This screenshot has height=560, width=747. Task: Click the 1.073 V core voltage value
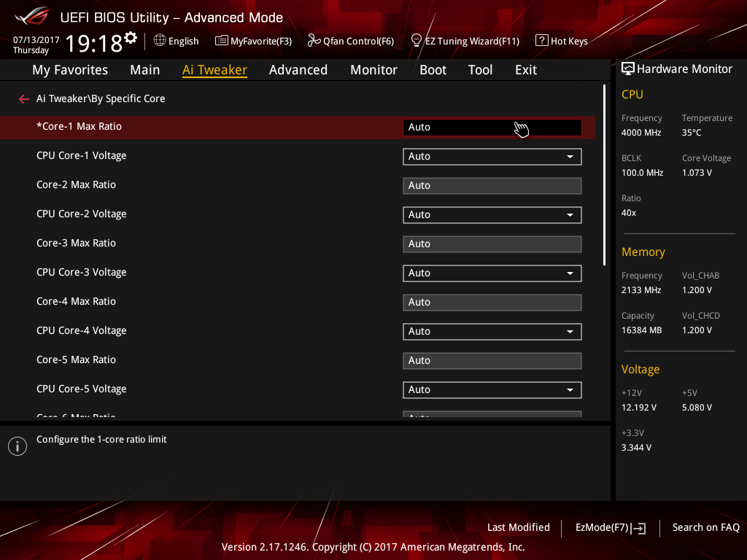(697, 173)
